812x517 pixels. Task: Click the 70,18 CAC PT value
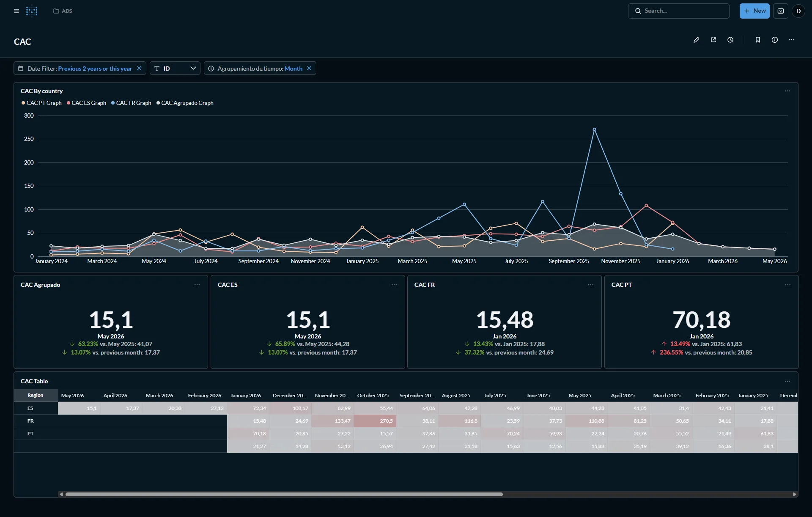coord(702,319)
